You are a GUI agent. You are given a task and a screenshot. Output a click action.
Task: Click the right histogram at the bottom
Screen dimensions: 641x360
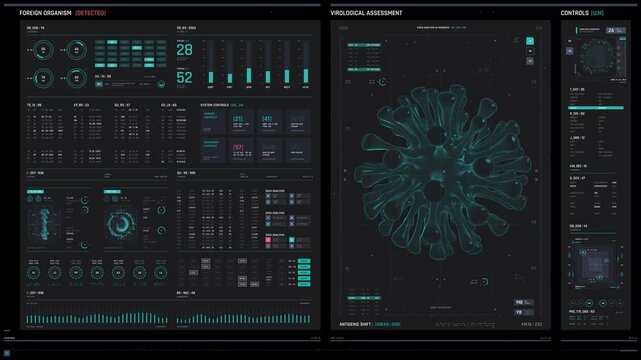(x=244, y=318)
